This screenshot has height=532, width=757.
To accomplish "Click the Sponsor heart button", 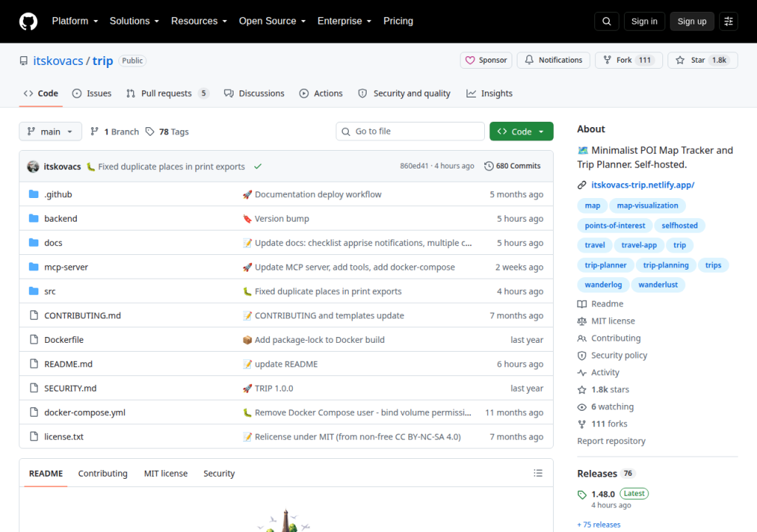I will (x=486, y=61).
